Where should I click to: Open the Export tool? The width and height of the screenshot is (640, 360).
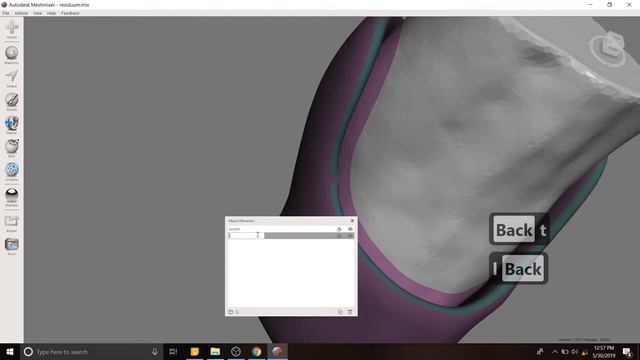11,223
